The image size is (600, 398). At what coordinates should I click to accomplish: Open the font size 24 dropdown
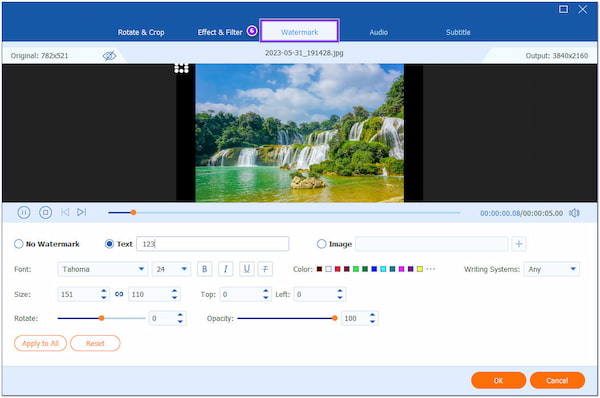[171, 269]
